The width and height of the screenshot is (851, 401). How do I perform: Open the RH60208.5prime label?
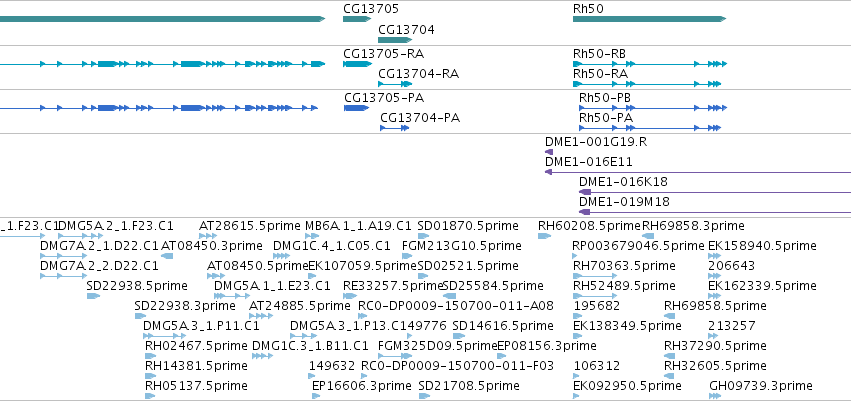click(589, 226)
